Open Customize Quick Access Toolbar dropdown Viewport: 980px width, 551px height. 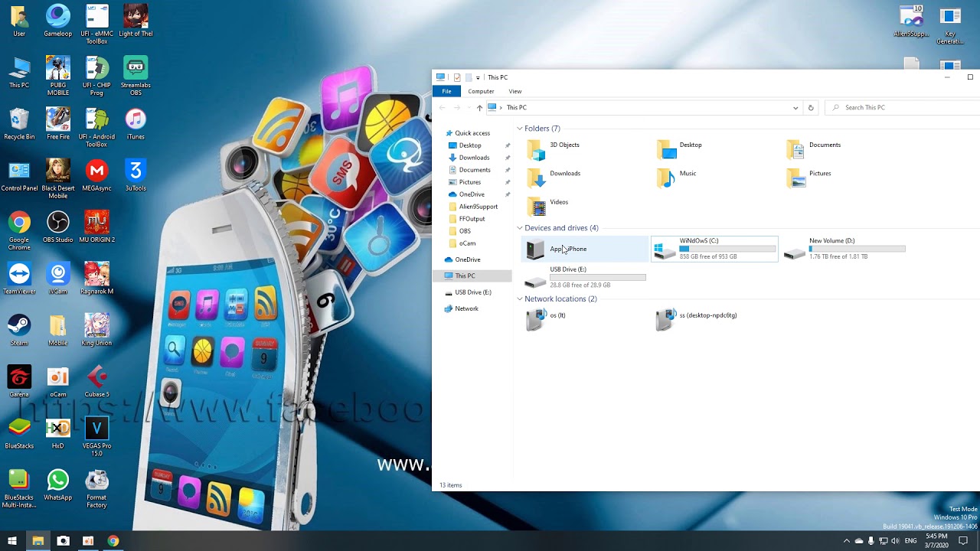(x=478, y=77)
